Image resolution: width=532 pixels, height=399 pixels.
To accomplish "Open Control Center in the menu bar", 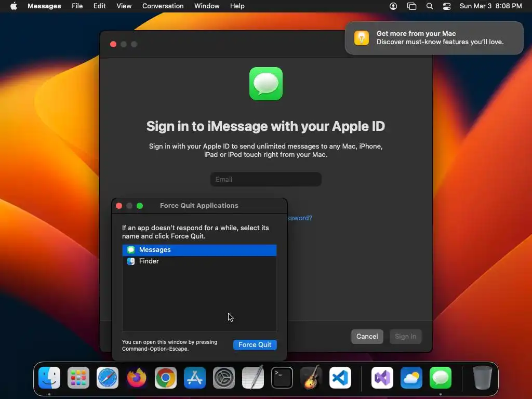I will (447, 6).
